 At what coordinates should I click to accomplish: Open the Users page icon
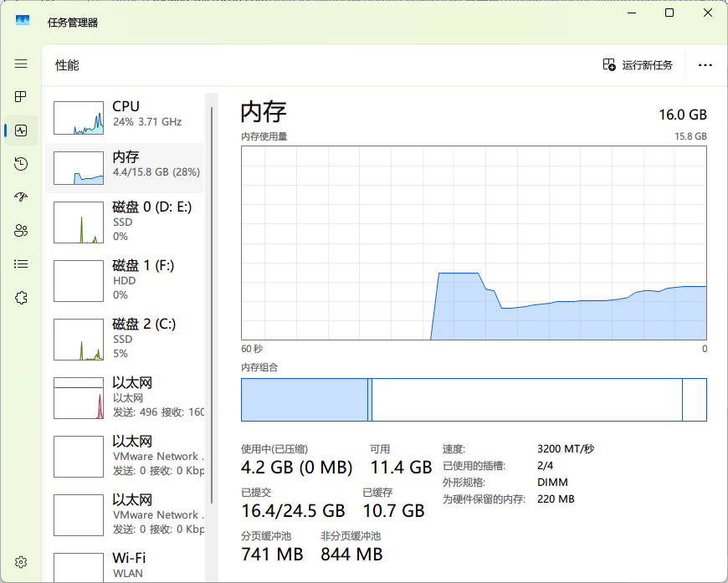(21, 231)
